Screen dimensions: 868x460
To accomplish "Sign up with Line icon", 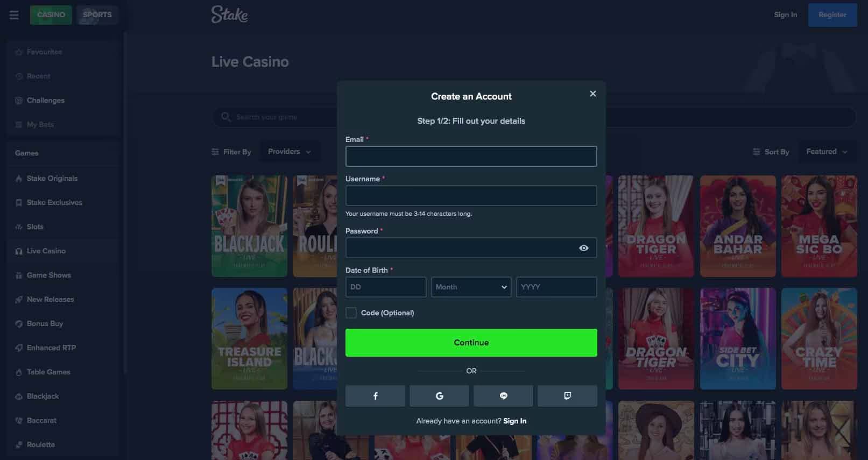I will 503,396.
